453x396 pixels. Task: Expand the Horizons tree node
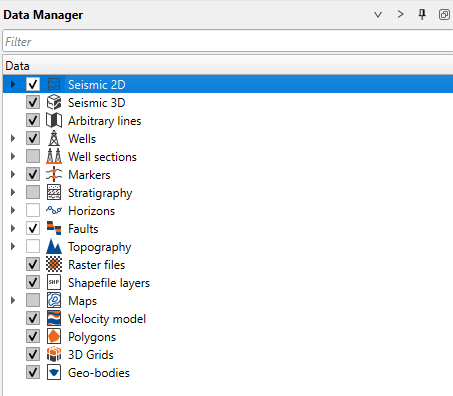13,210
